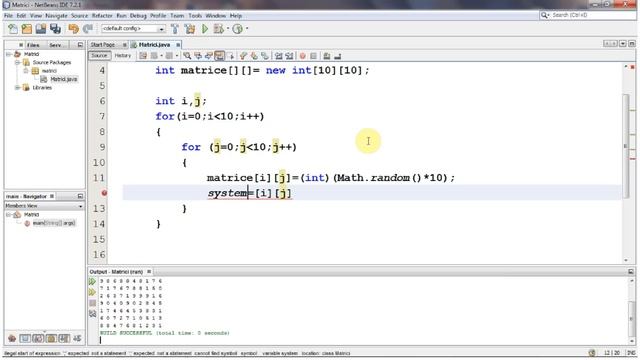Viewport: 640px width, 360px height.
Task: Open the Debug Project dropdown arrow
Action: coord(227,29)
